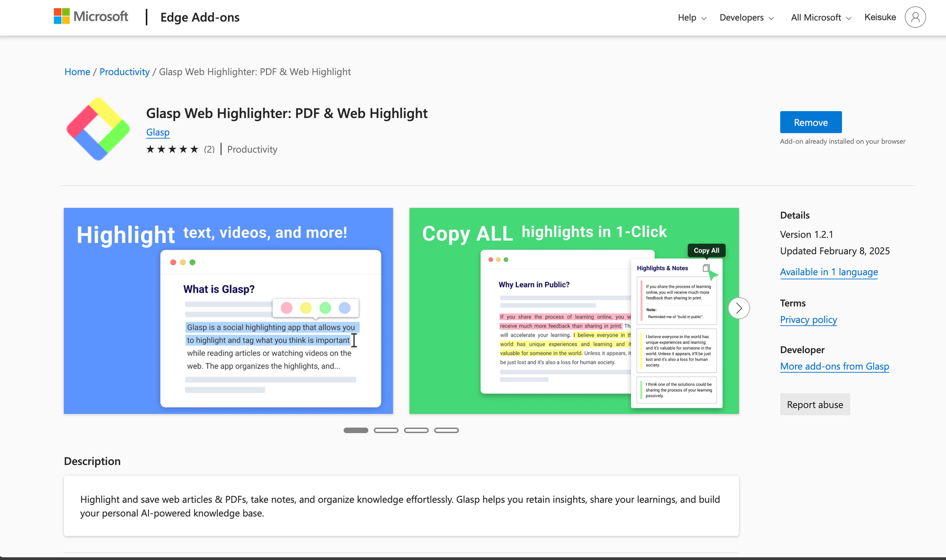The image size is (946, 560).
Task: Click the next screenshot arrow button
Action: (x=739, y=308)
